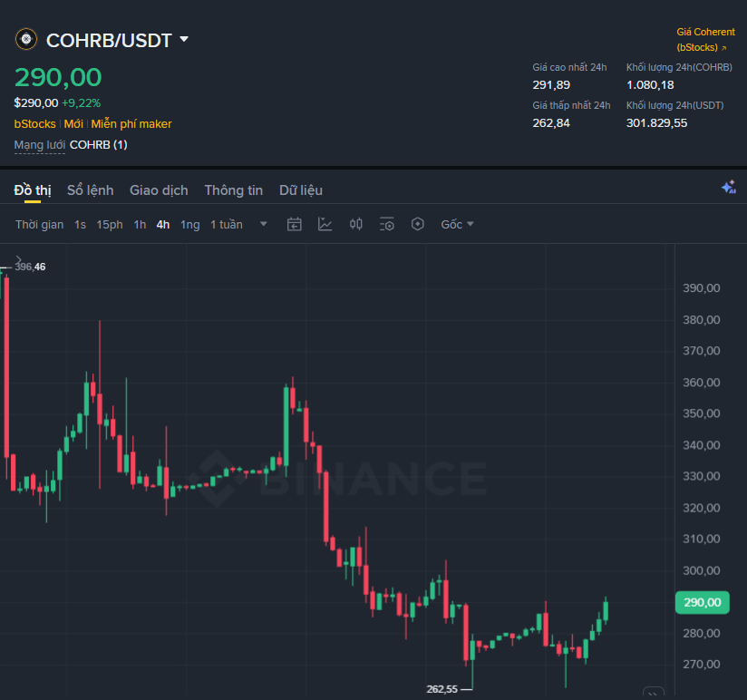Click the 290,00 current price label on axis
This screenshot has height=700, width=747.
coord(703,602)
